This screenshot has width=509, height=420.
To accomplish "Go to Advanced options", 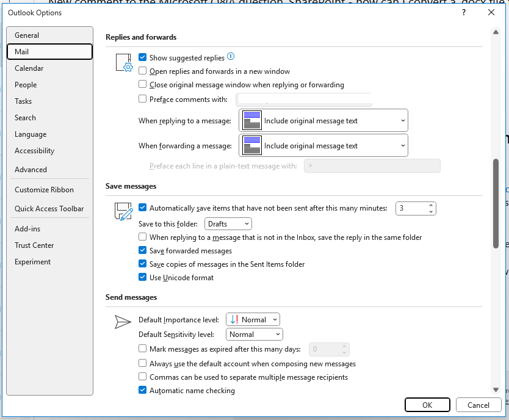I will click(49, 170).
